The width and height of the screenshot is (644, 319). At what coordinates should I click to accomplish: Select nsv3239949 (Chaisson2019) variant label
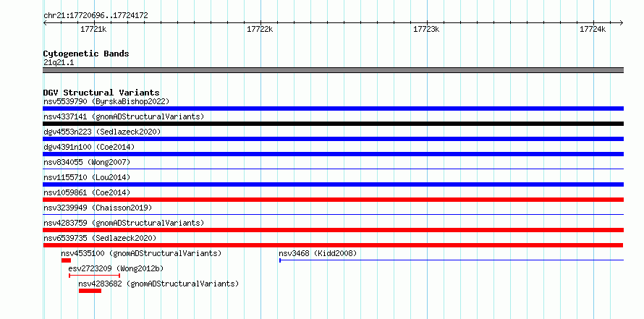(x=98, y=208)
